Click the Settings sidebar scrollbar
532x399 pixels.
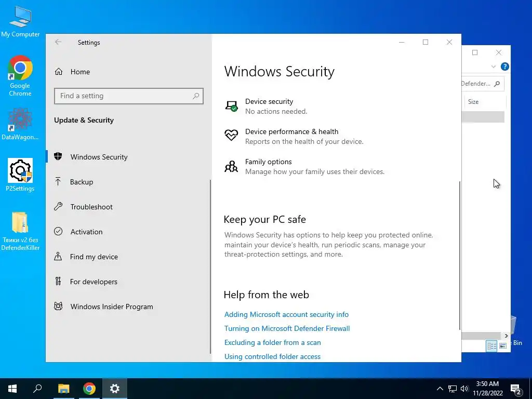click(x=210, y=267)
